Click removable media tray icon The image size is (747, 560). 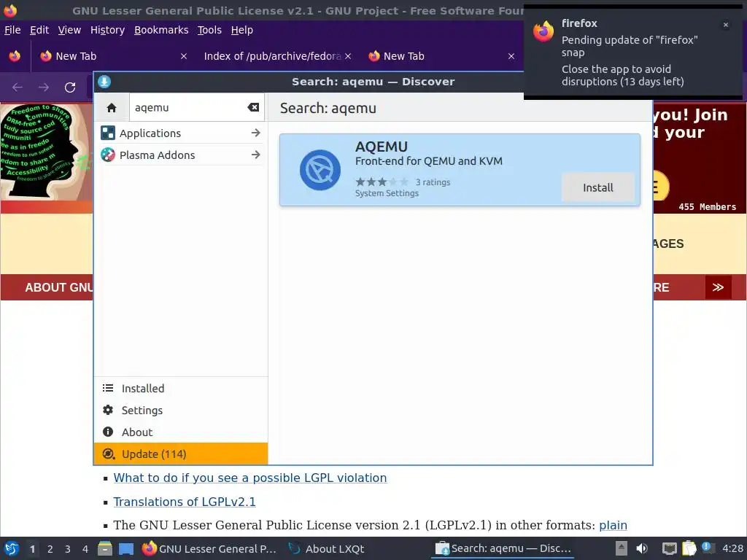tap(621, 548)
